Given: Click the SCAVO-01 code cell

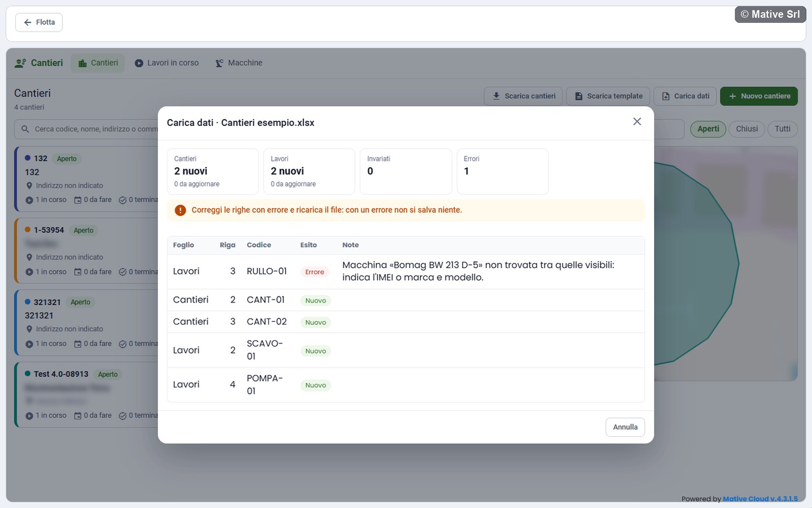Looking at the screenshot, I should (264, 350).
